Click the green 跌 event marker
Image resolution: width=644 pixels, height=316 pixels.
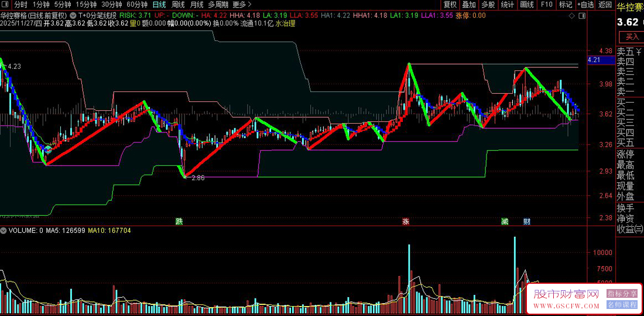[x=179, y=222]
